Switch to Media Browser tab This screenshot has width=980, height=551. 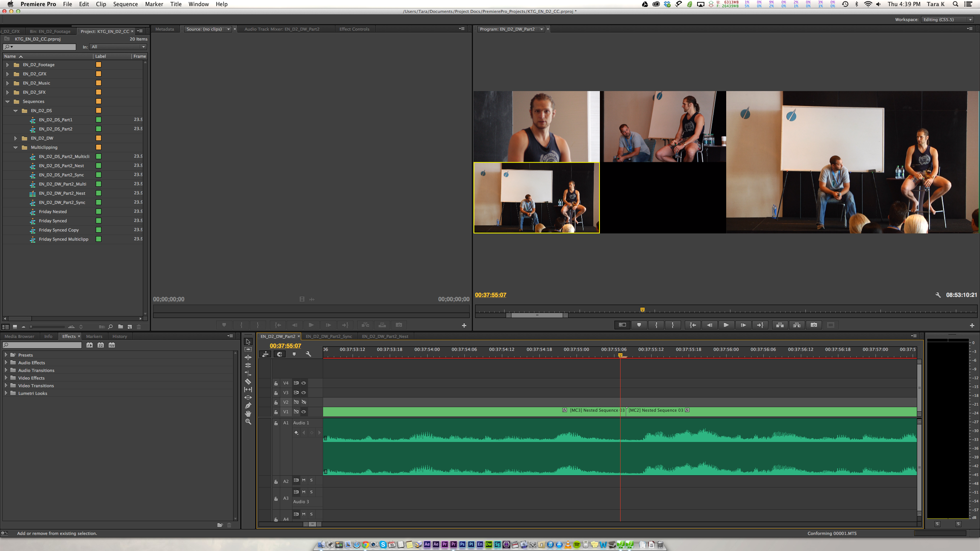point(19,336)
